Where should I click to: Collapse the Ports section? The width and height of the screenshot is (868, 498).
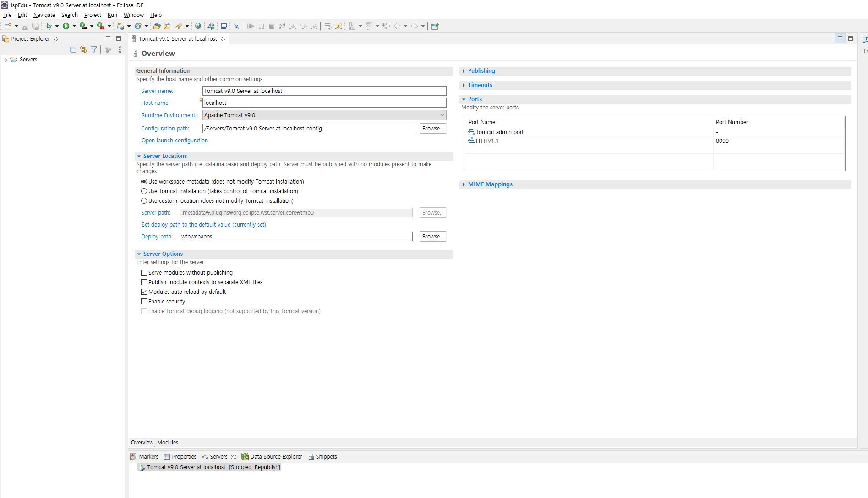pos(464,99)
